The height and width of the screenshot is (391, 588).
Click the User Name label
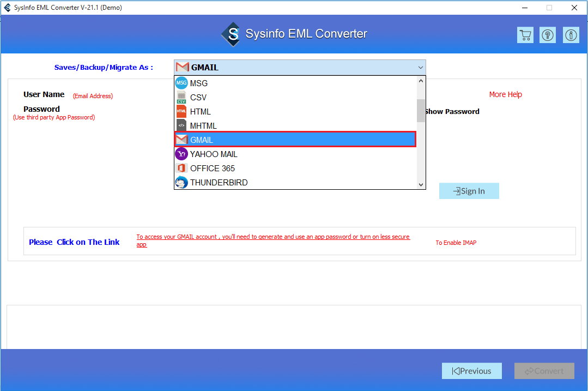44,94
